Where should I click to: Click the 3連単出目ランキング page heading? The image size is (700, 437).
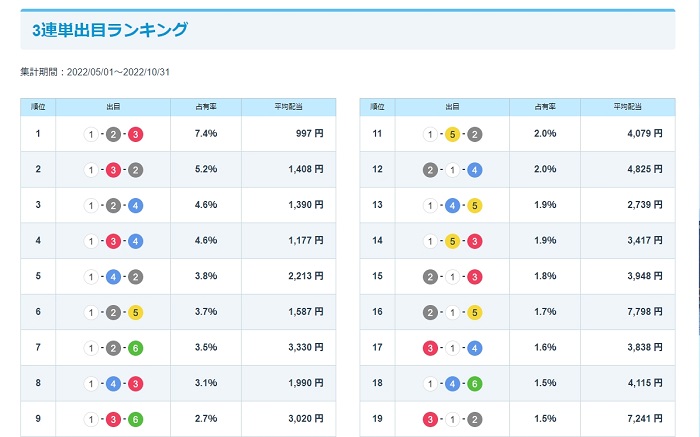click(110, 30)
